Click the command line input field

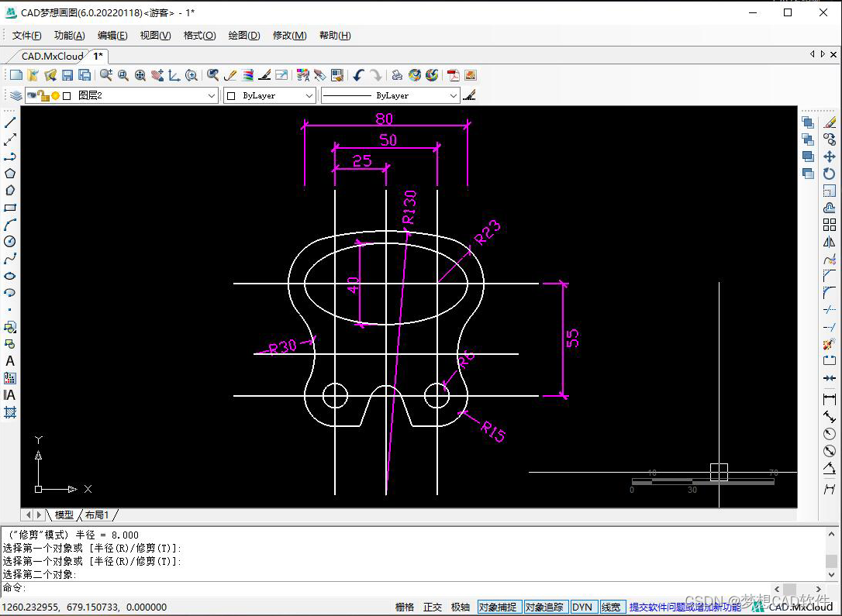(x=398, y=588)
